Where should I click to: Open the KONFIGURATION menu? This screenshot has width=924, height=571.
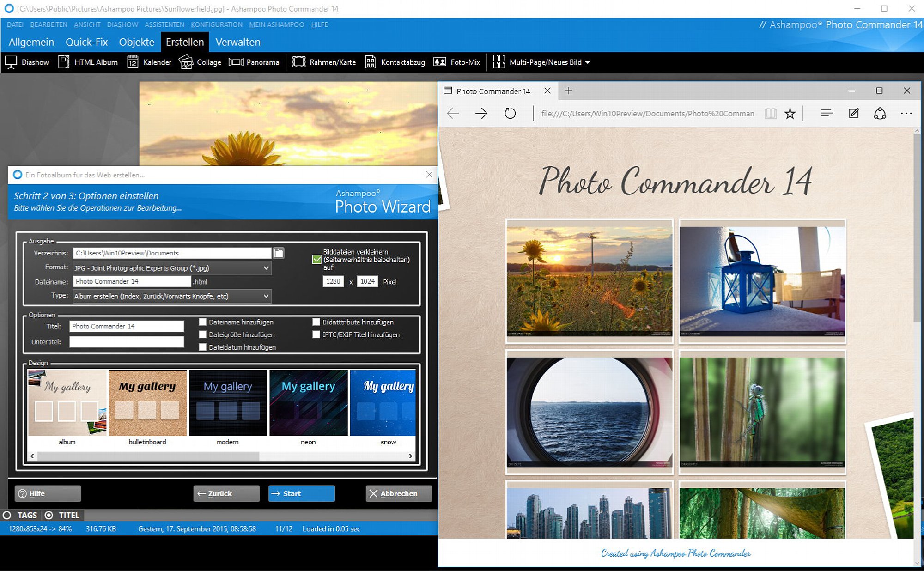click(217, 24)
